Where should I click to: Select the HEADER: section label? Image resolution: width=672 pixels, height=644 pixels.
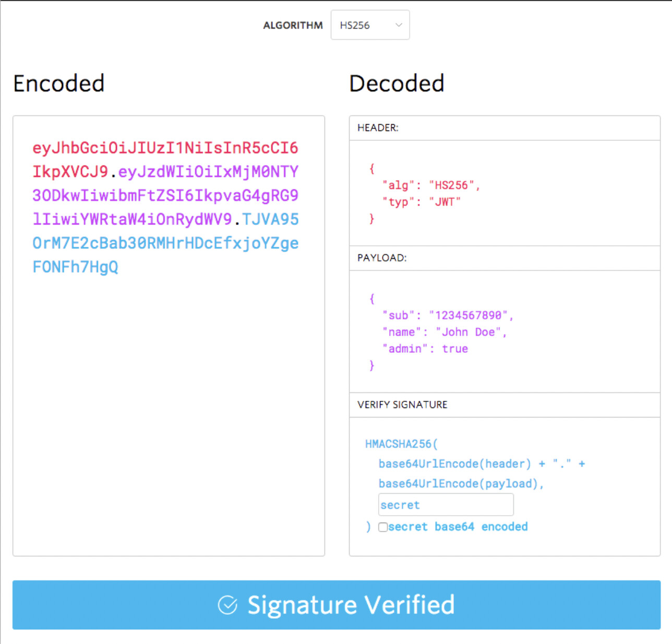378,128
